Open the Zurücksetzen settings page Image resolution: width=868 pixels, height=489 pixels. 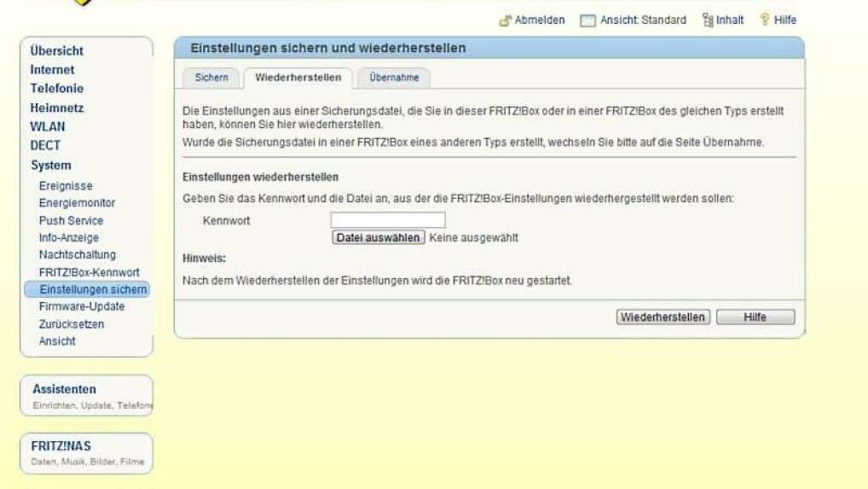72,324
